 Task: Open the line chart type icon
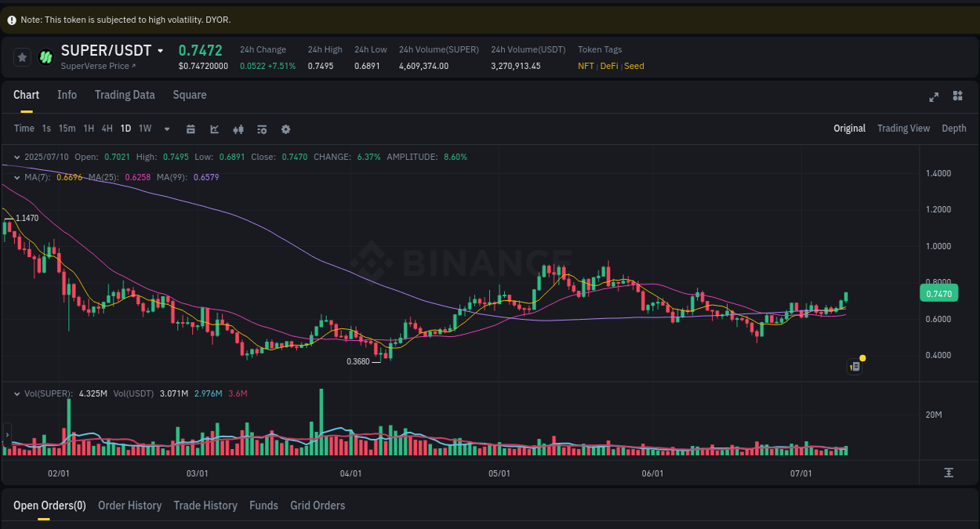click(x=214, y=129)
